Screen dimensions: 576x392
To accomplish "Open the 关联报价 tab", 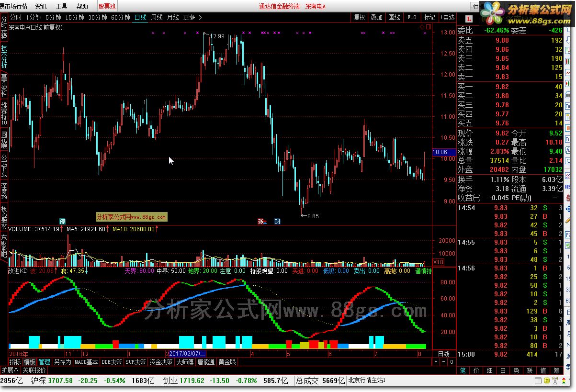I will (34, 370).
